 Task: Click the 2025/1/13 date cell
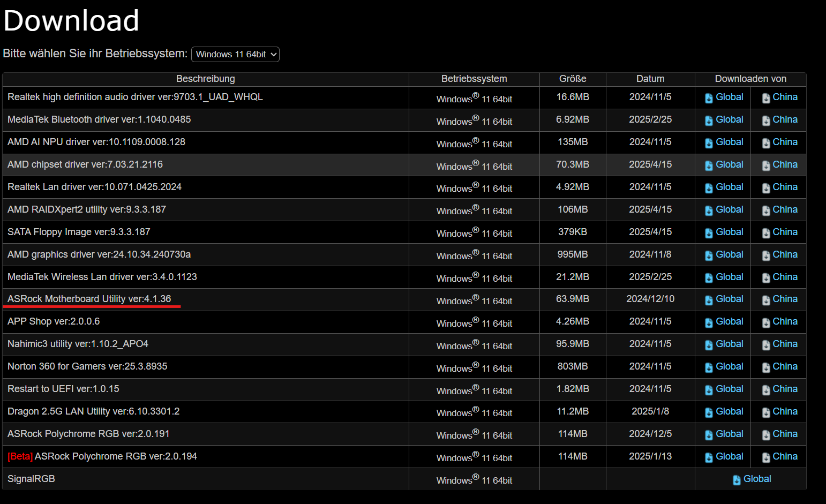650,456
